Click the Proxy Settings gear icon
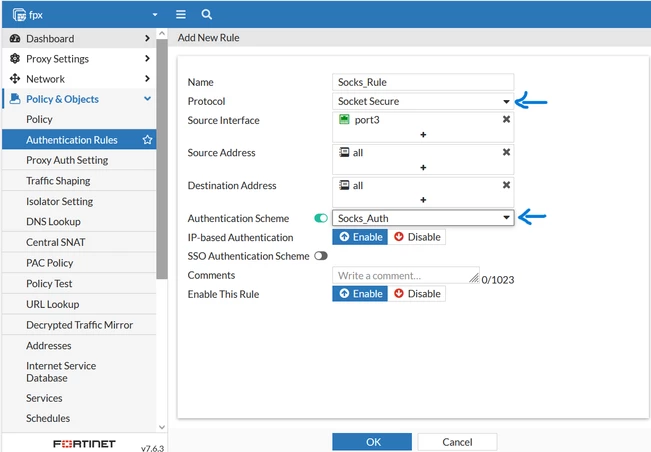651x452 pixels. point(15,59)
